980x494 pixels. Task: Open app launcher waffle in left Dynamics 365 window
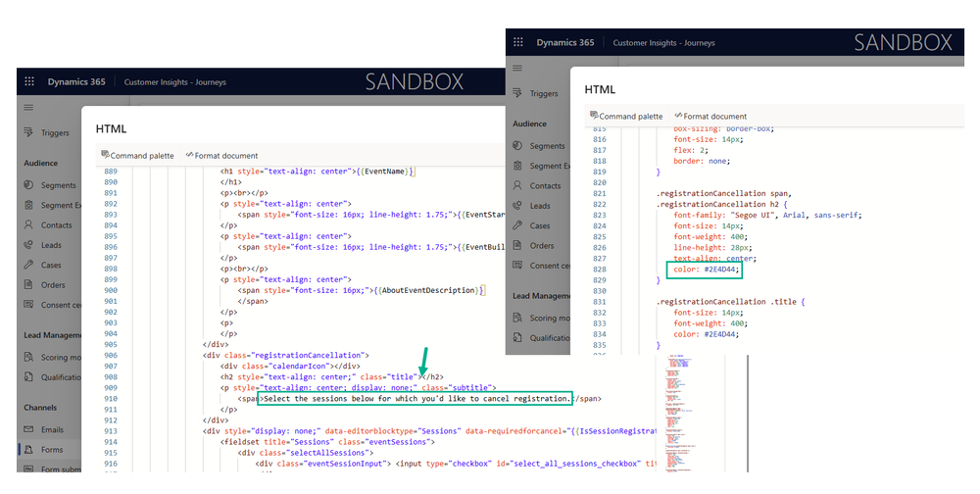pos(28,82)
